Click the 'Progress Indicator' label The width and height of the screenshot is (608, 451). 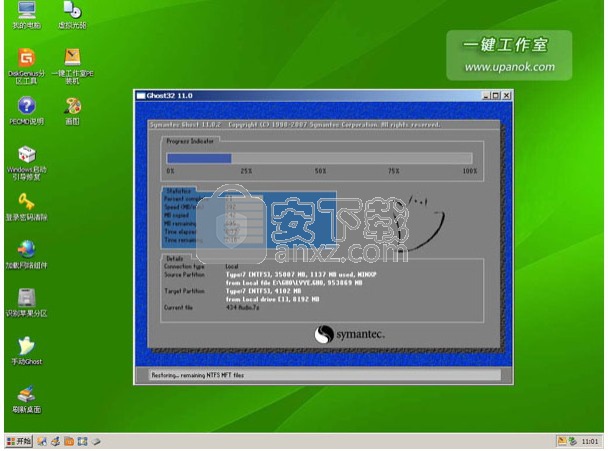190,141
